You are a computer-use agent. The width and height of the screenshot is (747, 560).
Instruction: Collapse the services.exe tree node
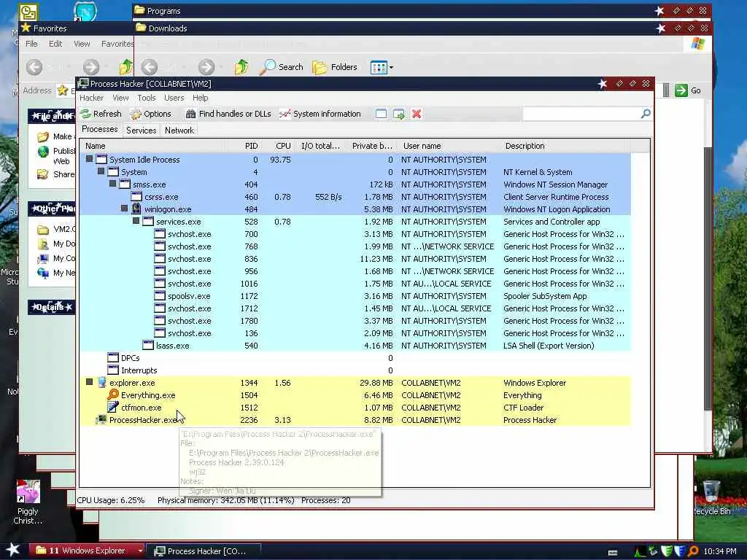(x=136, y=221)
